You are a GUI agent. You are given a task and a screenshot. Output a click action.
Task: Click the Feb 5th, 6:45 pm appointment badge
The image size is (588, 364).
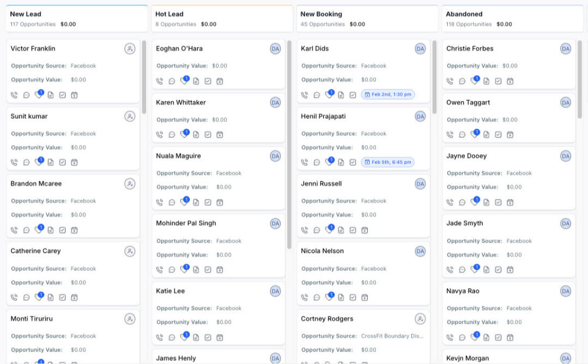388,162
